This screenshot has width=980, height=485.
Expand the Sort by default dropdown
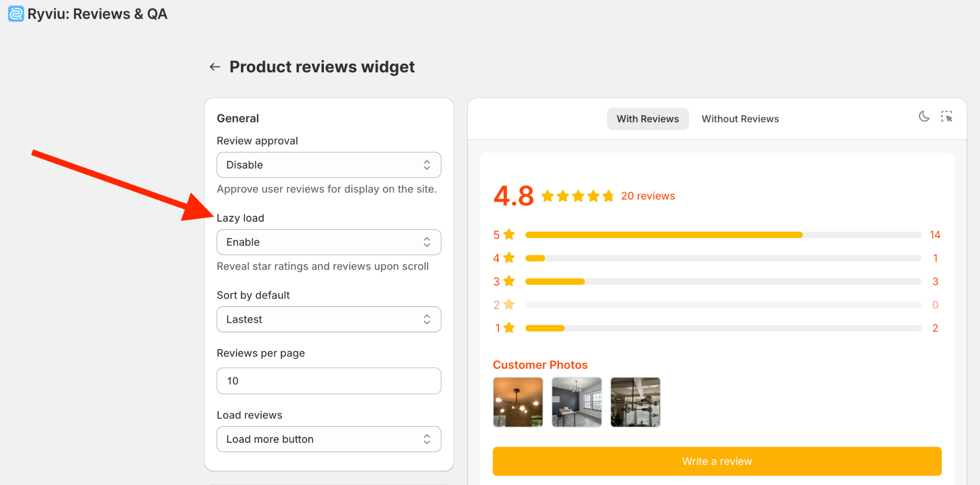329,319
